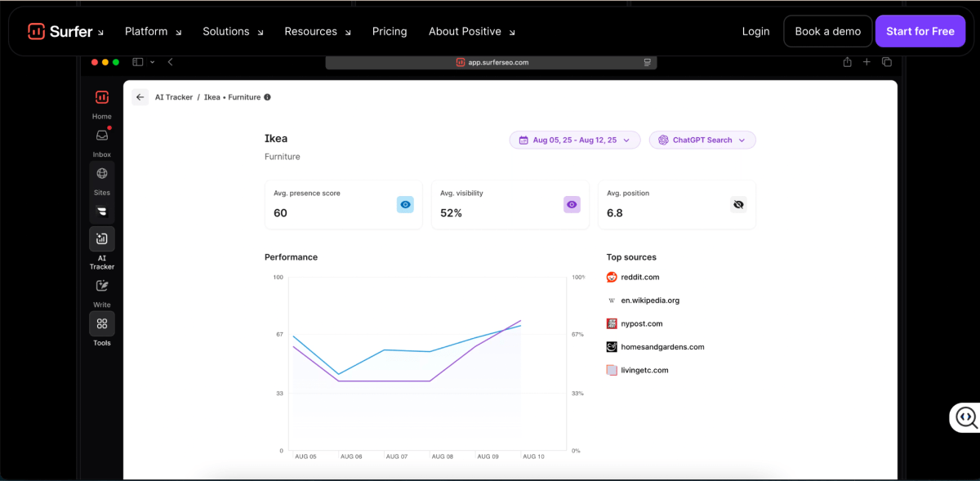The width and height of the screenshot is (980, 481).
Task: Click the white stacked-bars site icon under Sites
Action: tap(102, 212)
